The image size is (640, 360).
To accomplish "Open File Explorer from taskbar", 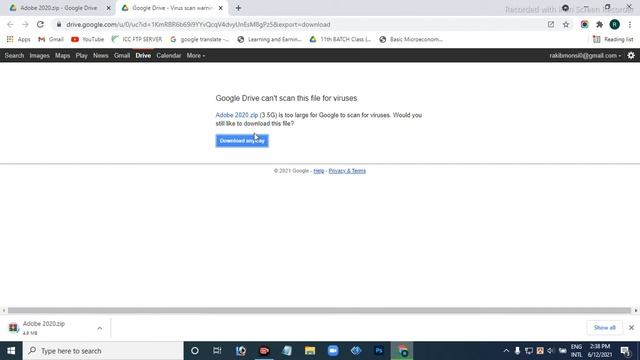I will (310, 351).
